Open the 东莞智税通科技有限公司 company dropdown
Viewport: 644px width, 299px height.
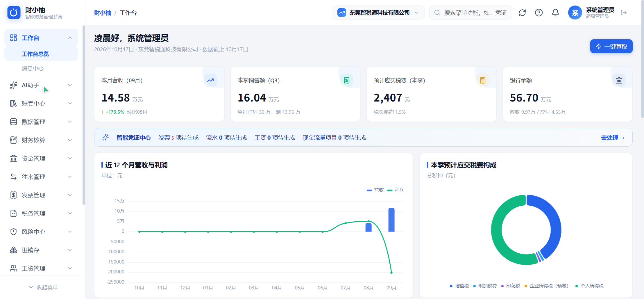tap(378, 13)
